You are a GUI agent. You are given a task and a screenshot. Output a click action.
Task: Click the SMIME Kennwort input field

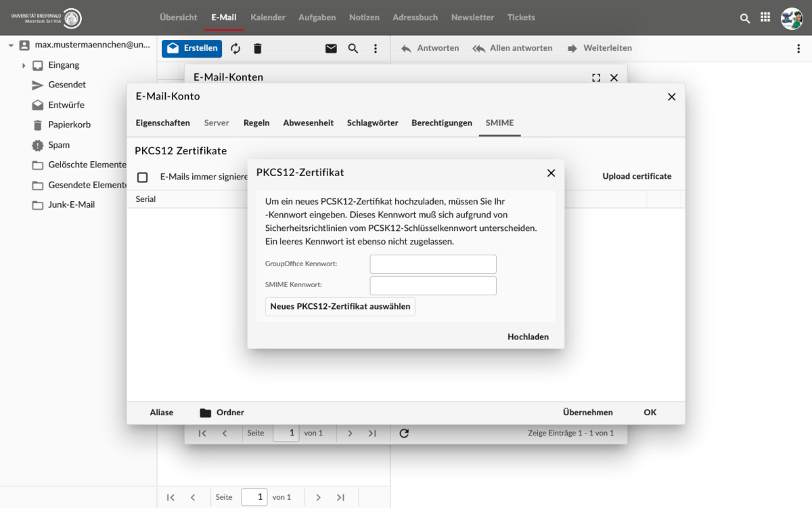click(433, 286)
